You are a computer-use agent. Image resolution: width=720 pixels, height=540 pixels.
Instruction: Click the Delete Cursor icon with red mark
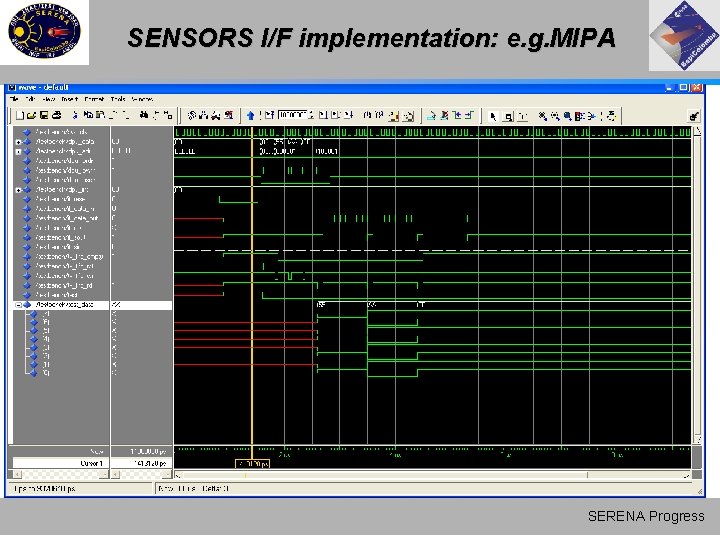coord(444,116)
